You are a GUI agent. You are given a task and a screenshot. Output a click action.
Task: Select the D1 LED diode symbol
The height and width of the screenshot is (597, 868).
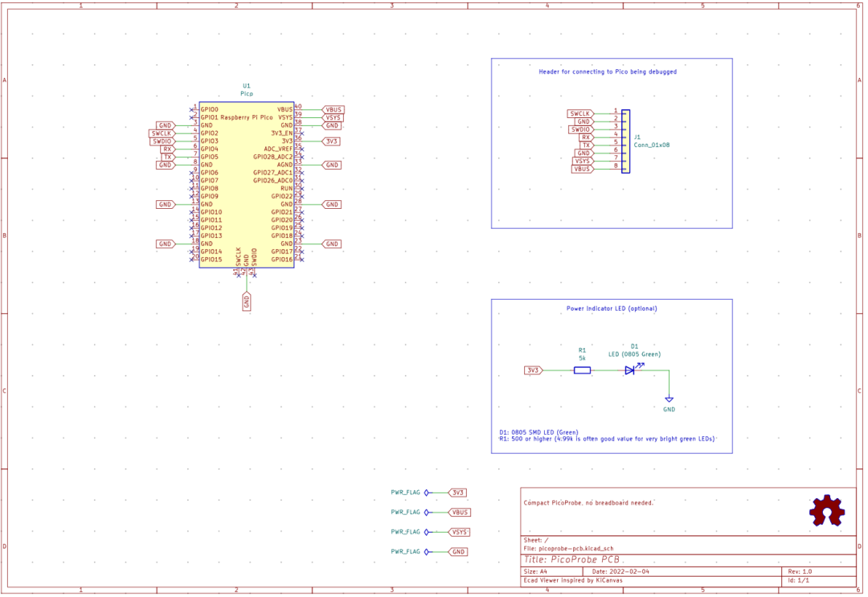pyautogui.click(x=631, y=370)
